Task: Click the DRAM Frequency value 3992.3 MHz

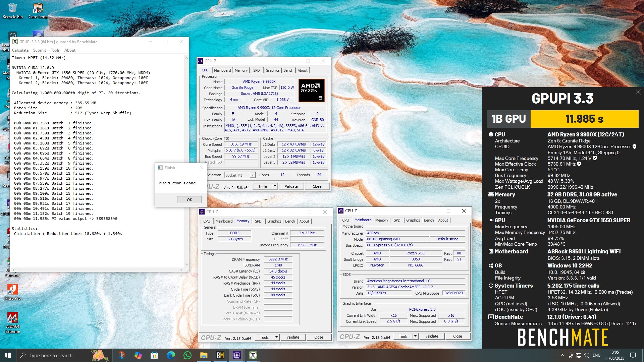Action: coord(278,259)
